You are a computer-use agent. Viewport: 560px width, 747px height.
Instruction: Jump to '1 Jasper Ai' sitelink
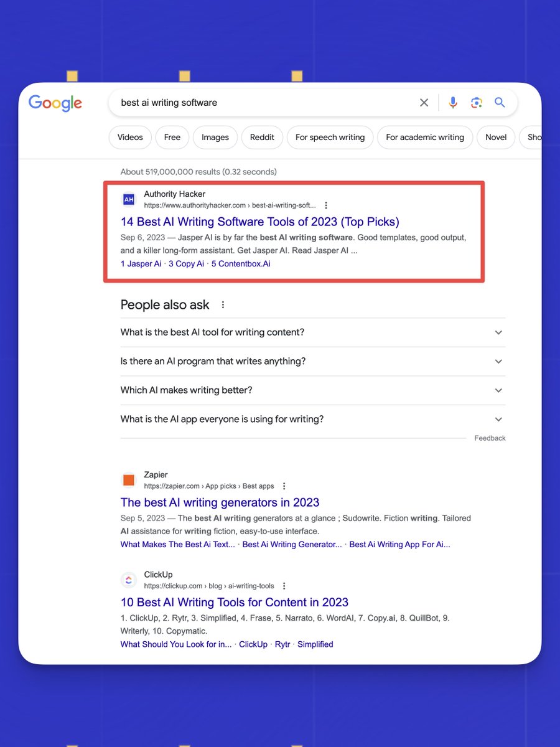coord(141,264)
